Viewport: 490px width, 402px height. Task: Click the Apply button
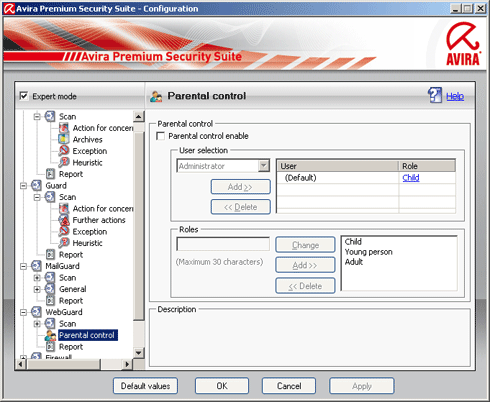coord(362,386)
